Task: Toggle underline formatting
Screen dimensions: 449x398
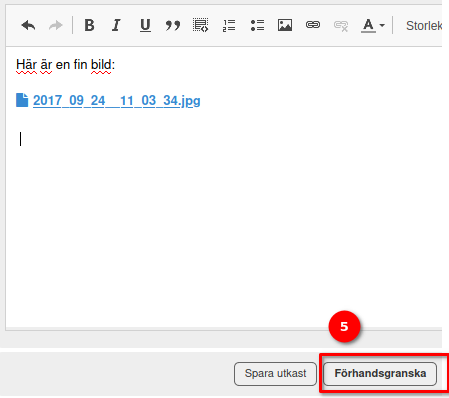Action: tap(145, 25)
